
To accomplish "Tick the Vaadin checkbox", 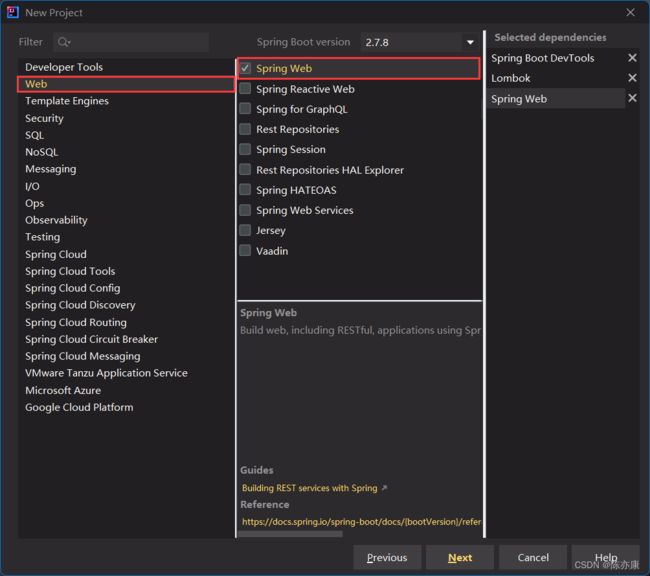I will click(x=245, y=250).
